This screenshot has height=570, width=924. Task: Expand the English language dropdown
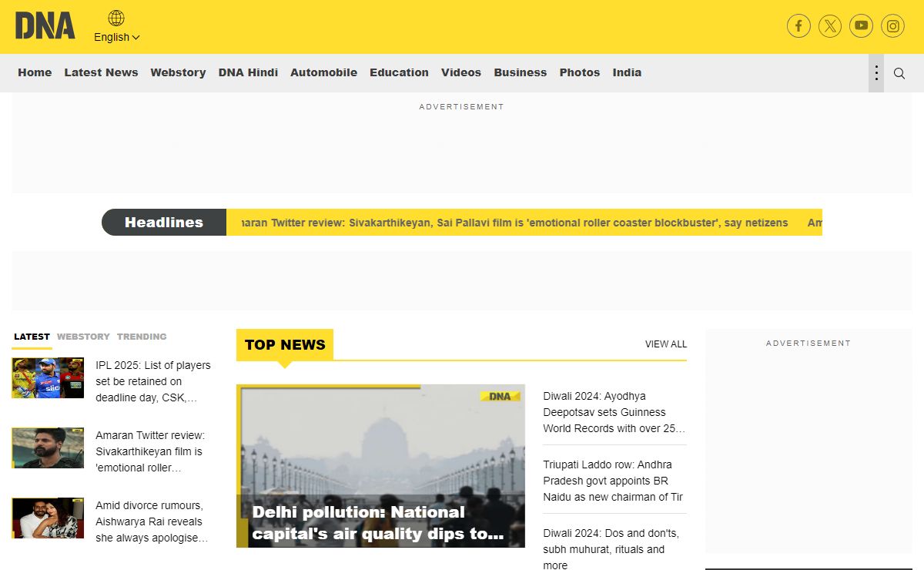click(x=117, y=37)
